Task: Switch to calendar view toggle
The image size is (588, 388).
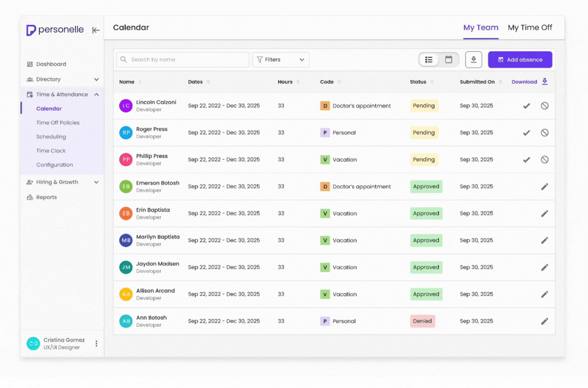Action: coord(448,59)
